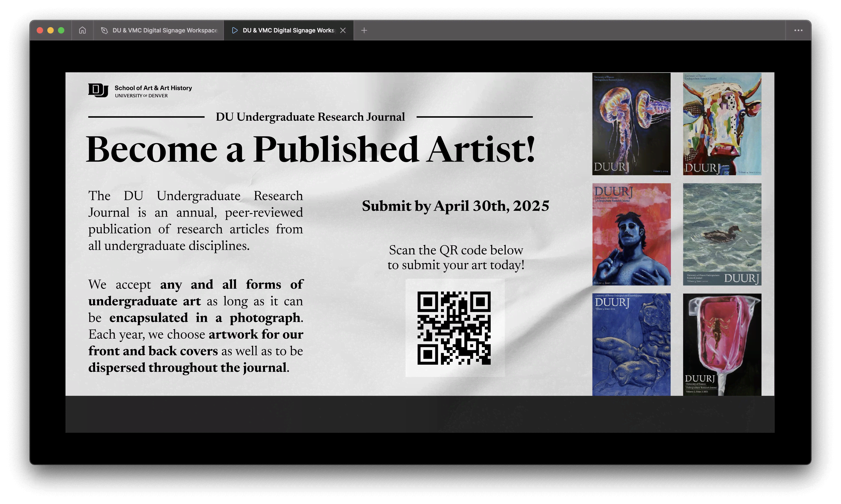The width and height of the screenshot is (841, 504).
Task: Click the scorpion popsicle DUURJ cover
Action: [x=722, y=345]
